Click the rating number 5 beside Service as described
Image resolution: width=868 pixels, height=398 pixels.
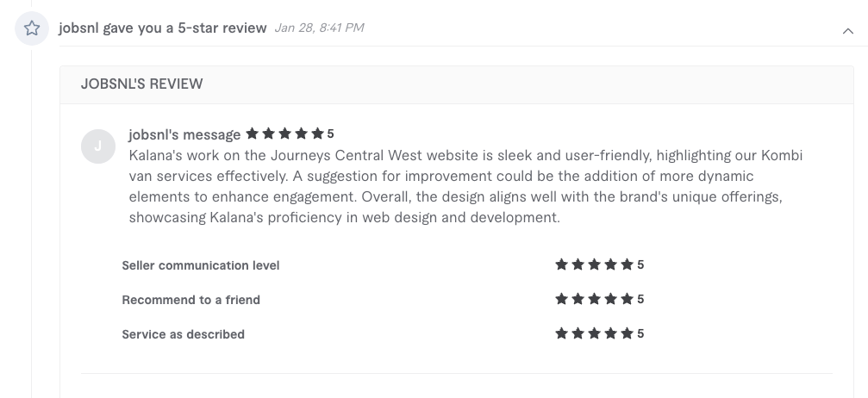pos(640,333)
